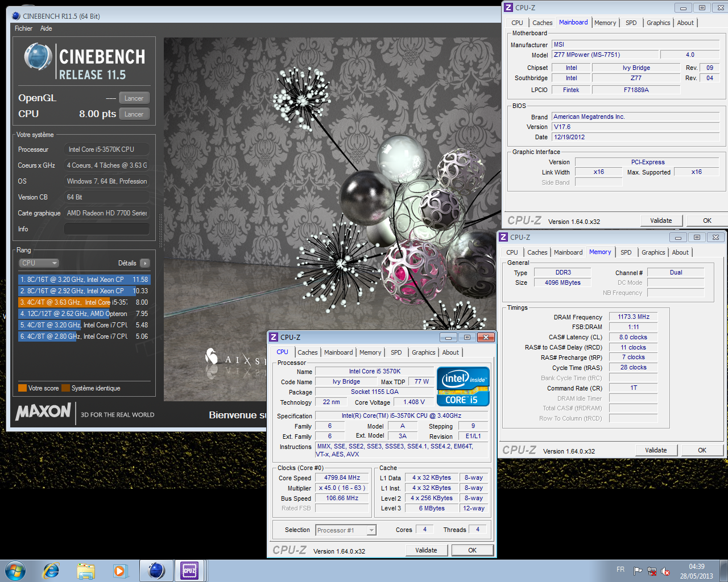Viewport: 728px width, 582px height.
Task: Select SPD tab in Mainboard CPU-Z window
Action: coord(631,23)
